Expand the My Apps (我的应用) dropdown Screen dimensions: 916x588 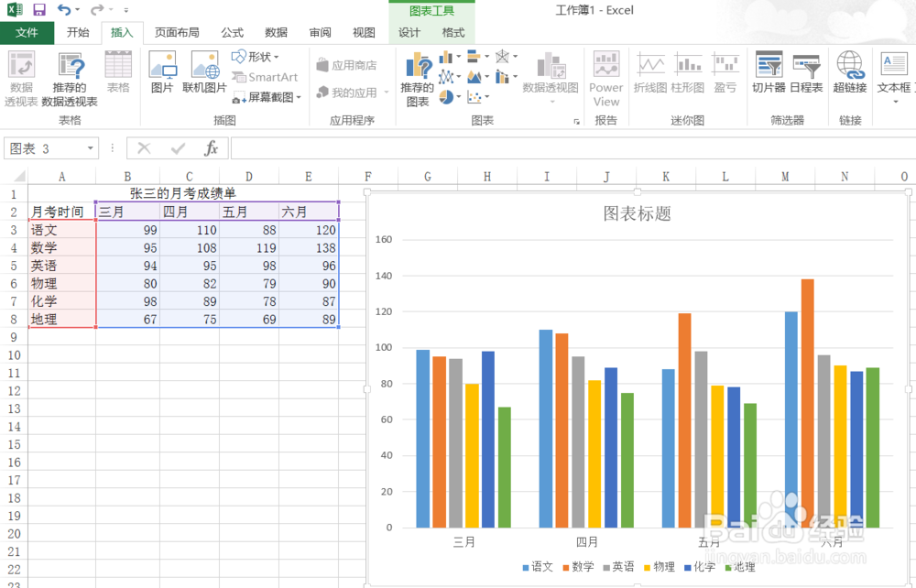pyautogui.click(x=387, y=93)
